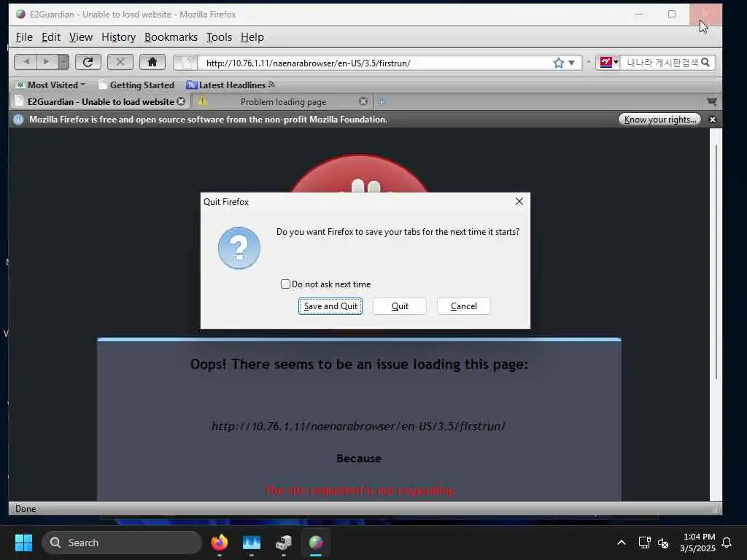The image size is (747, 560).
Task: Open the Tools menu
Action: coord(219,37)
